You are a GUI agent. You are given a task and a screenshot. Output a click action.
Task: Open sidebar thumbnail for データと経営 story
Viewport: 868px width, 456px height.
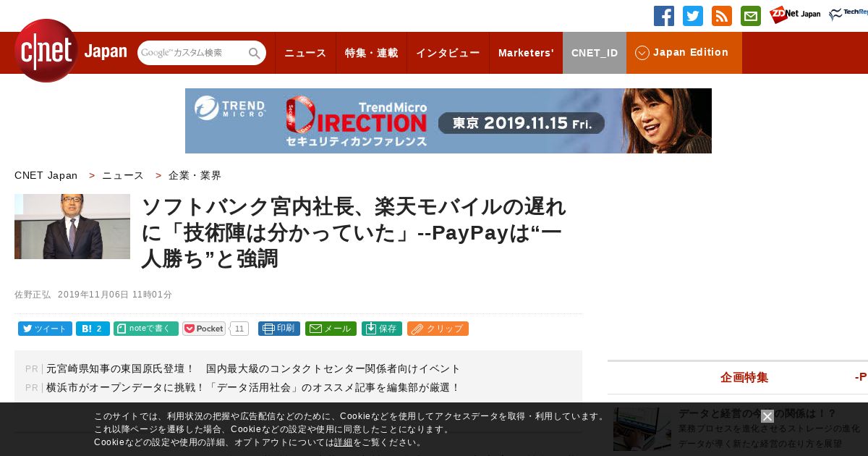tap(642, 428)
